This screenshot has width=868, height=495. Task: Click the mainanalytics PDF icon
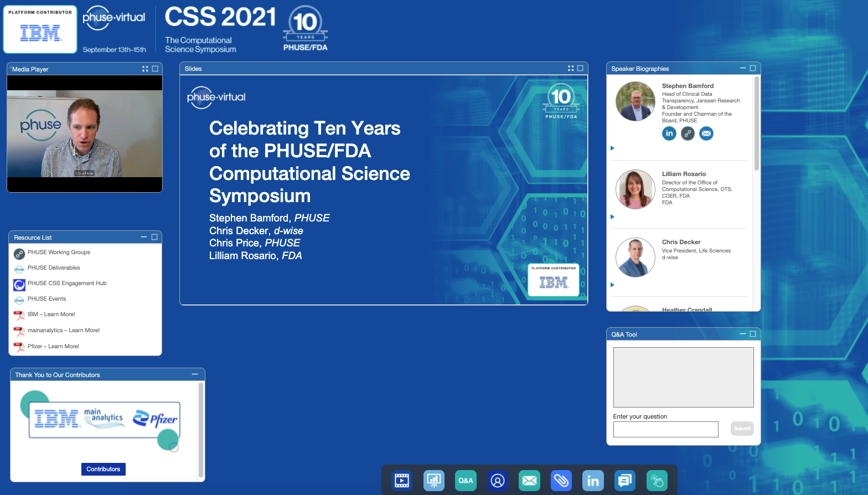[x=19, y=332]
